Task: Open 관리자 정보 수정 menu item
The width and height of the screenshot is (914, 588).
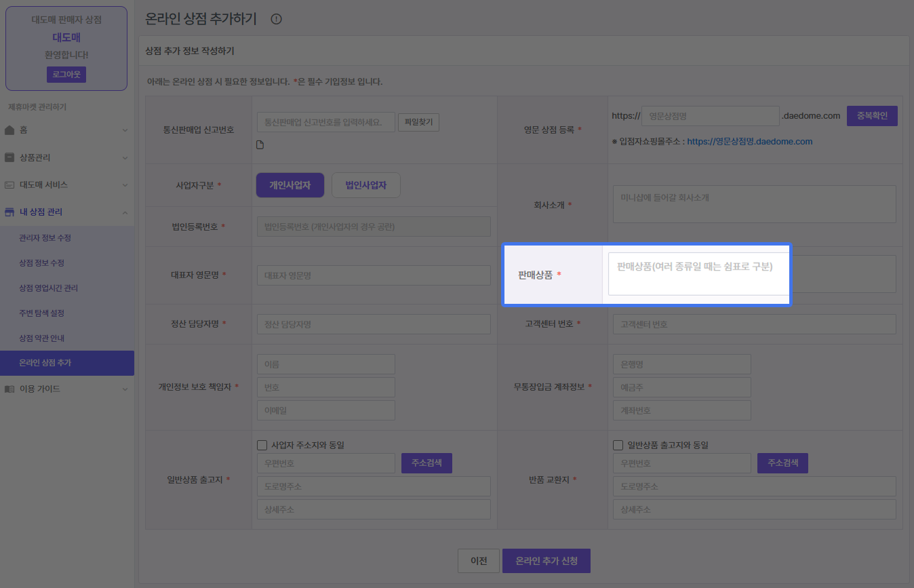Action: [x=45, y=238]
